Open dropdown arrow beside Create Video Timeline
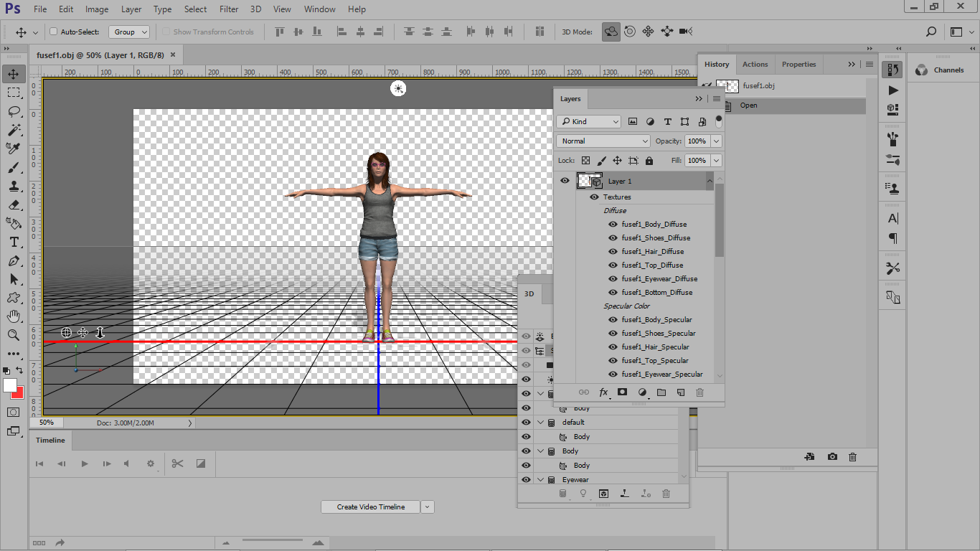This screenshot has width=980, height=551. 428,507
